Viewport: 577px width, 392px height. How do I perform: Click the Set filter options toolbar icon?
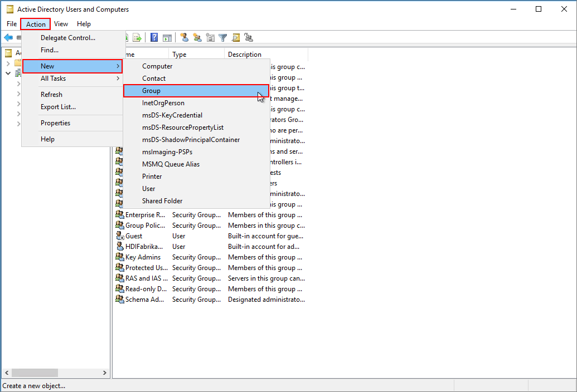222,37
